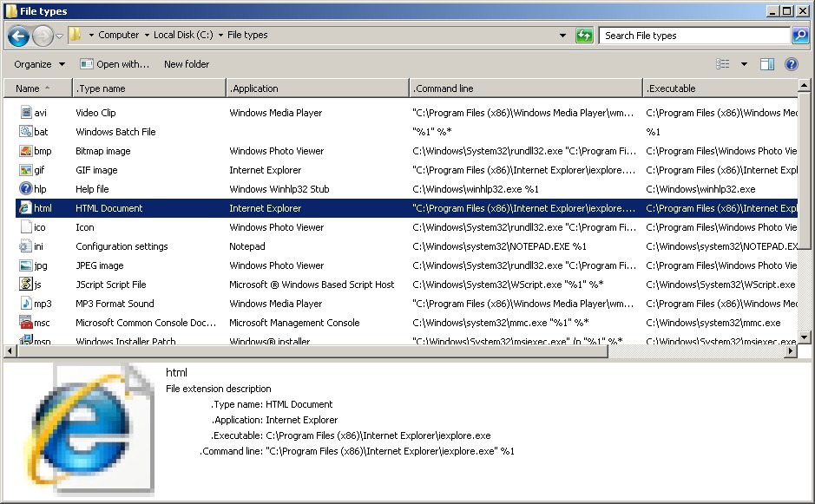815x504 pixels.
Task: Click Open with... toolbar button
Action: pos(115,64)
